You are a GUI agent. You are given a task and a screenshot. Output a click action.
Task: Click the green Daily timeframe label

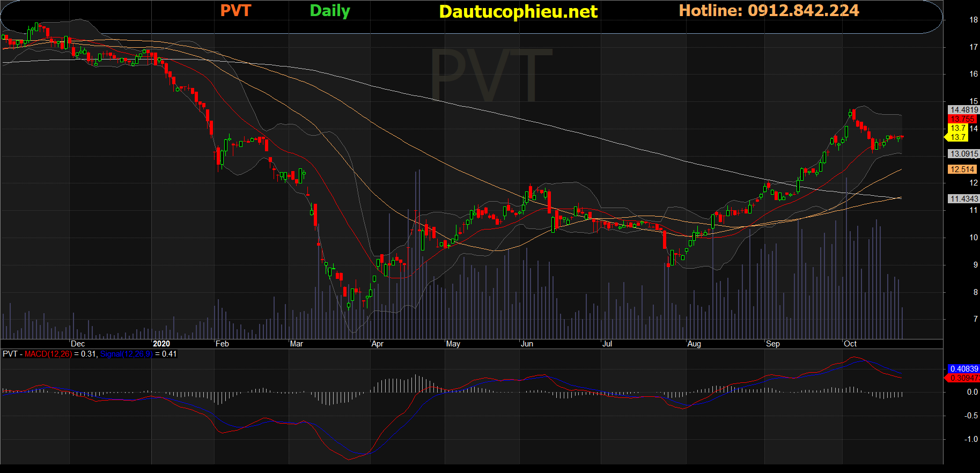click(x=330, y=11)
